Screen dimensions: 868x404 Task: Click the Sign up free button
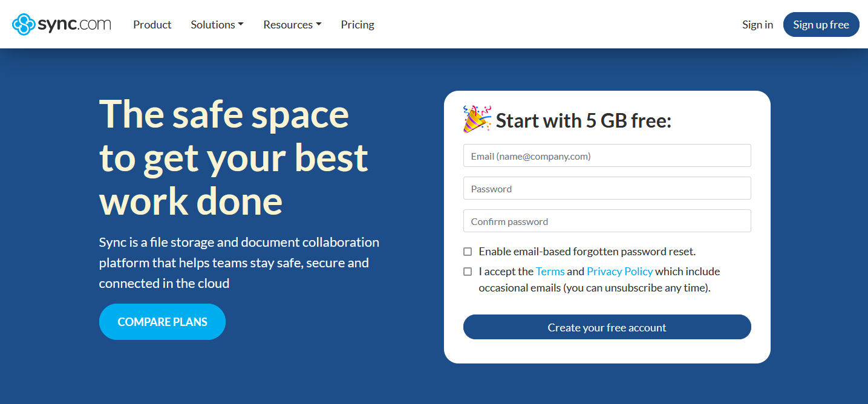click(821, 25)
